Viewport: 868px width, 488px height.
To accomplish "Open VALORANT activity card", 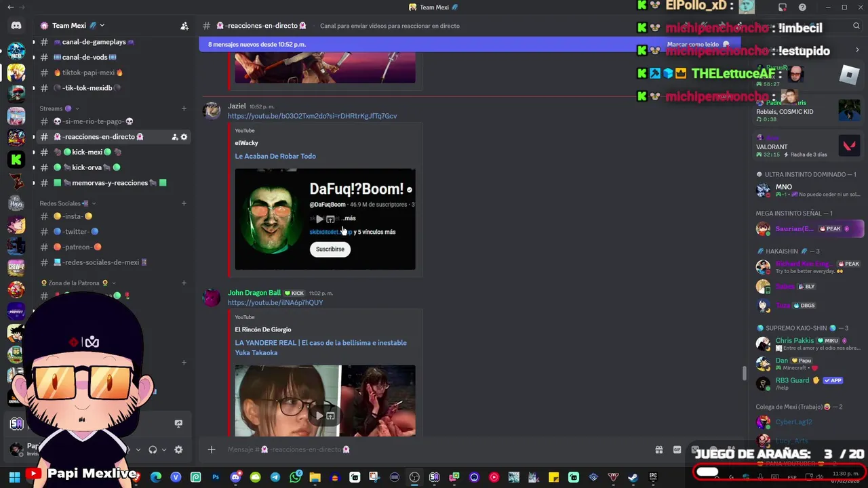I will pyautogui.click(x=809, y=145).
